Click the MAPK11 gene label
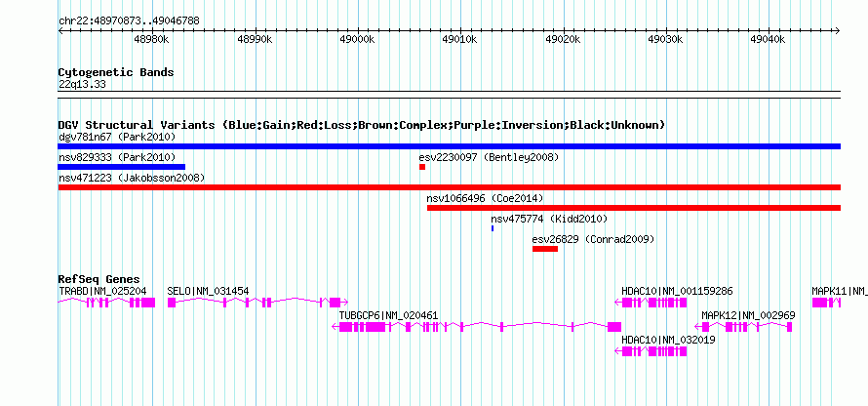Viewport: 868px width, 406px height. coord(839,291)
